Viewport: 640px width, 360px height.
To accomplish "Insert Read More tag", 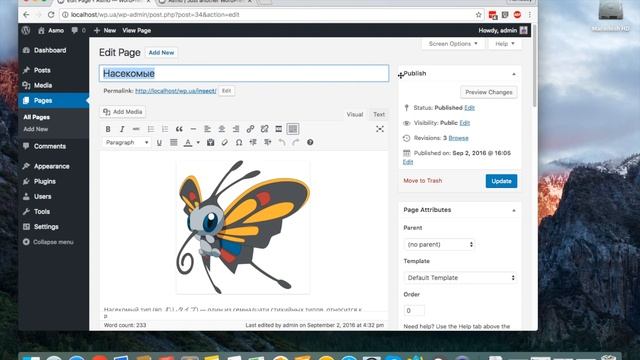I will click(x=278, y=129).
